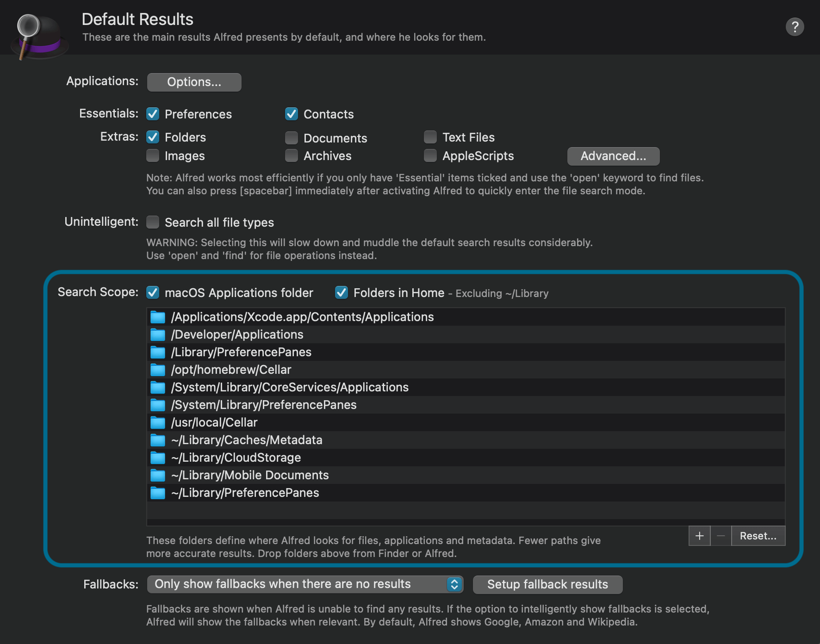Click folder icon beside ~/Library/Caches/Metadata

pos(158,440)
